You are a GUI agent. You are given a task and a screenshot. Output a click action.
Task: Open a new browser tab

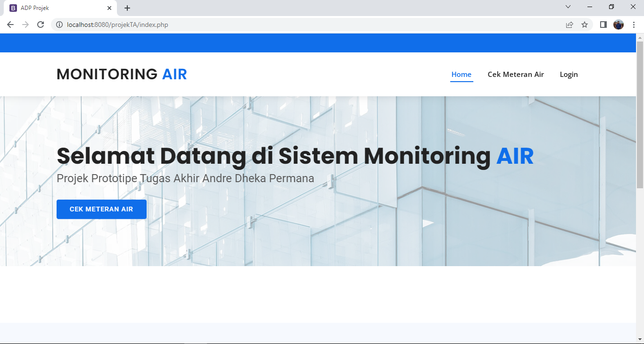click(x=127, y=7)
